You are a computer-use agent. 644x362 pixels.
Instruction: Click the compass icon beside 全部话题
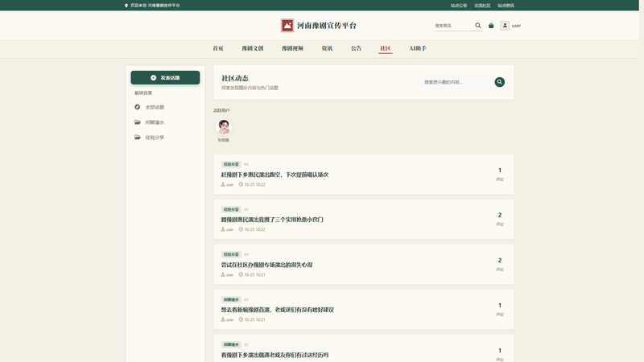point(137,107)
